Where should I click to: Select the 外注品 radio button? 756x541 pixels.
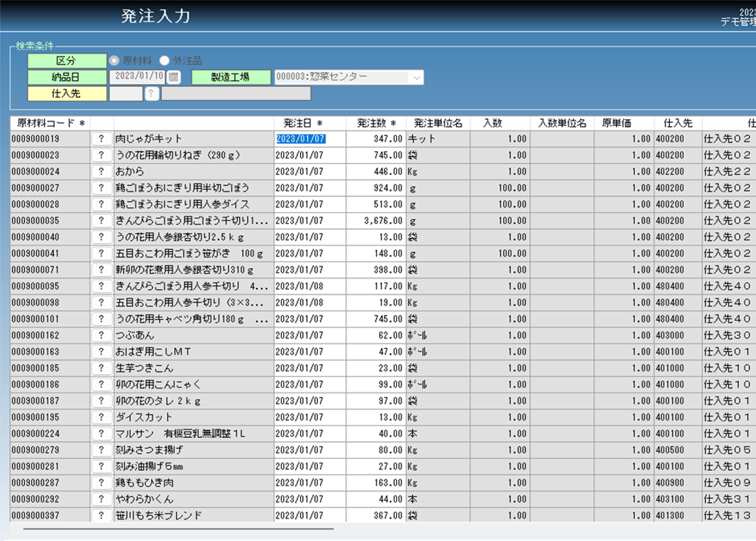165,61
